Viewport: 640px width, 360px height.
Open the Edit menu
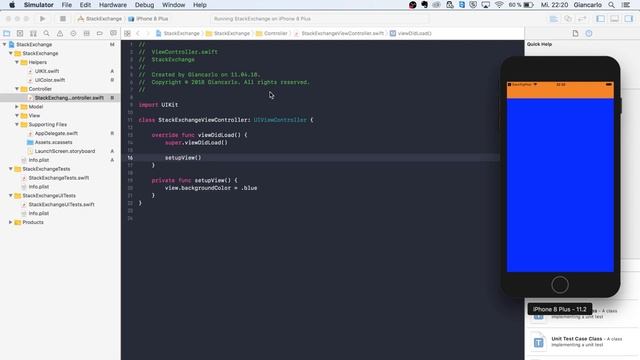click(85, 5)
